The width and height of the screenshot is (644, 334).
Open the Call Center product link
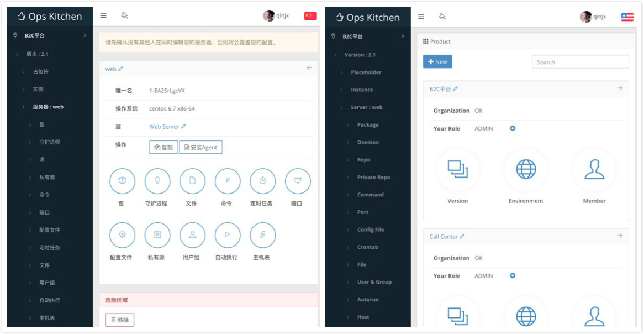click(444, 237)
